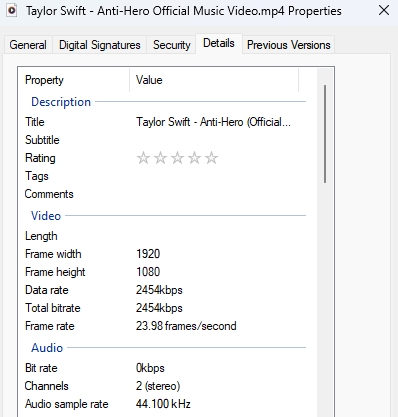The width and height of the screenshot is (398, 417).
Task: Select the Rating property label
Action: 40,158
